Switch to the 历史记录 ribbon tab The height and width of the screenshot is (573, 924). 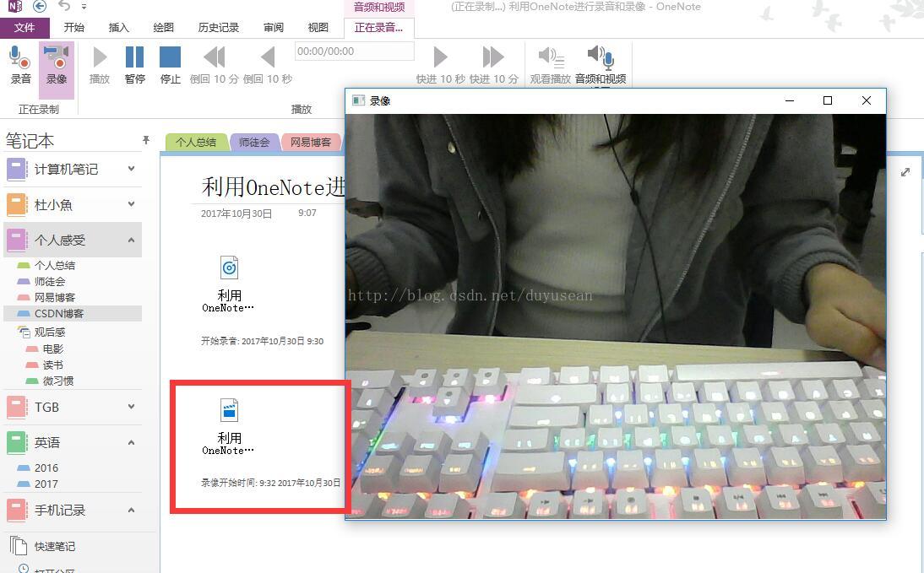[x=218, y=28]
